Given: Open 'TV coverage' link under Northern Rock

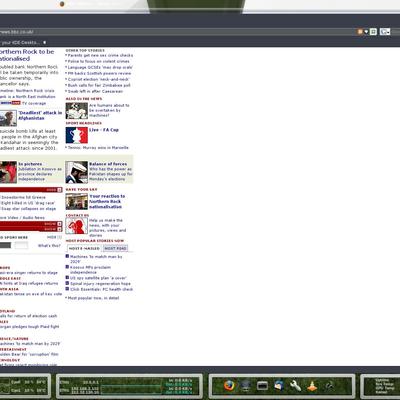Looking at the screenshot, I should point(34,103).
